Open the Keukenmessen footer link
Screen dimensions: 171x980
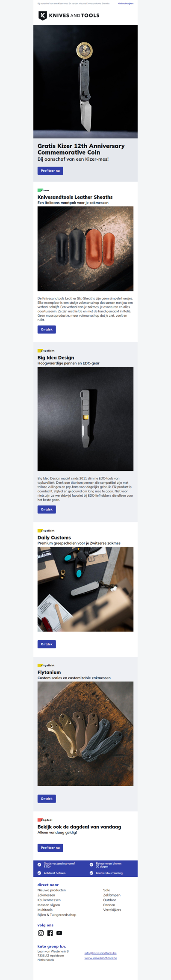coord(49,900)
